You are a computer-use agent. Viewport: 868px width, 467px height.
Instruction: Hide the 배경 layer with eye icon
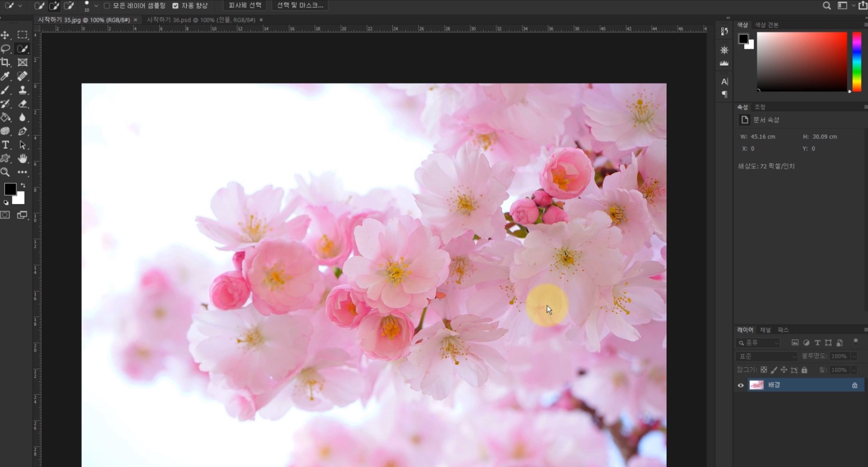coord(740,385)
